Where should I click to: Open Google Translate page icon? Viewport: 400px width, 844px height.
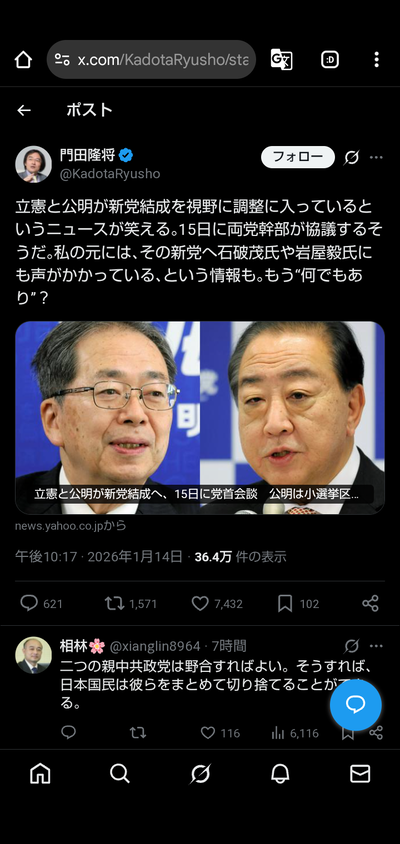[282, 60]
